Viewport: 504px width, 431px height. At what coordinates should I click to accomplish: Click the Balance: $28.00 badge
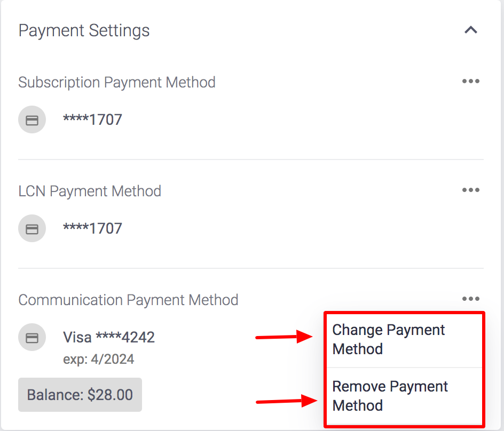click(80, 395)
